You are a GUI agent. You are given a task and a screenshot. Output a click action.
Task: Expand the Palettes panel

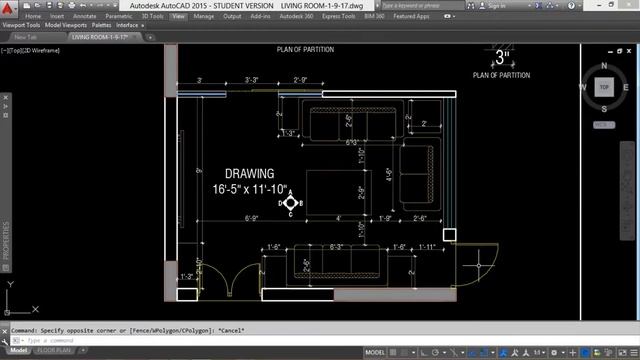coord(101,25)
